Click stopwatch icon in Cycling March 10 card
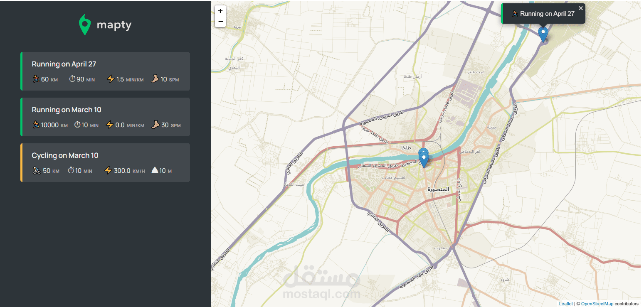Screen dimensions: 644x307 click(71, 170)
